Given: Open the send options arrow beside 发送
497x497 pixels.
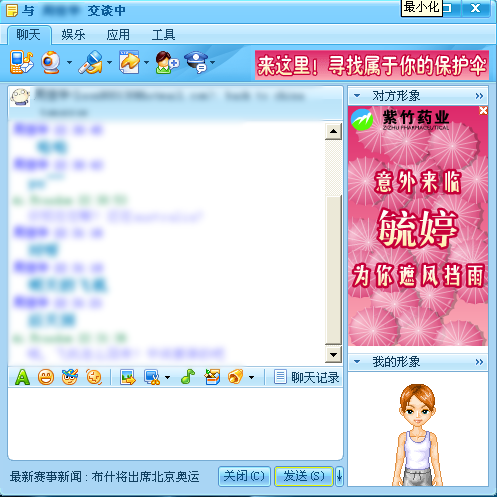Looking at the screenshot, I should pyautogui.click(x=339, y=476).
